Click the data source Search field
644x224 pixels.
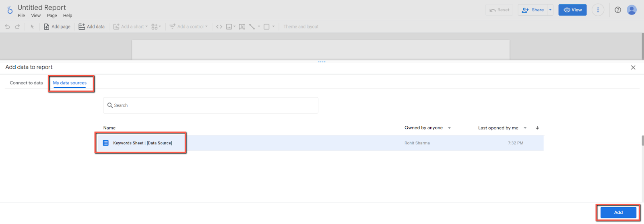tap(211, 105)
